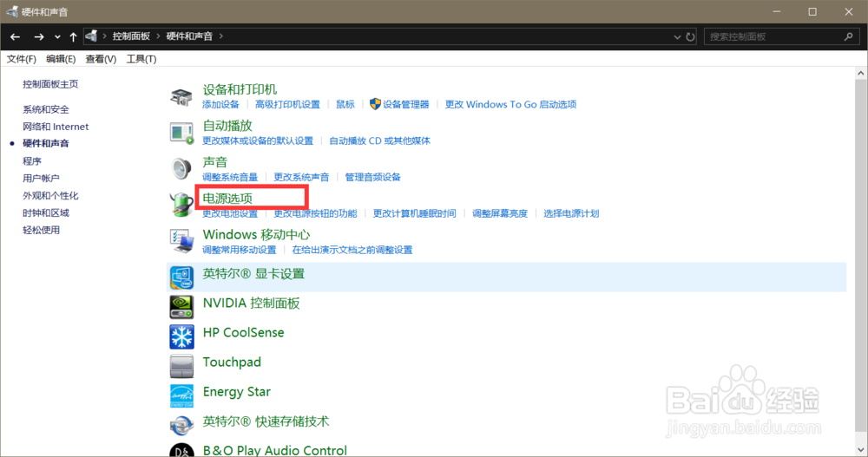The width and height of the screenshot is (868, 457).
Task: Open 电源选项 heading
Action: tap(227, 198)
